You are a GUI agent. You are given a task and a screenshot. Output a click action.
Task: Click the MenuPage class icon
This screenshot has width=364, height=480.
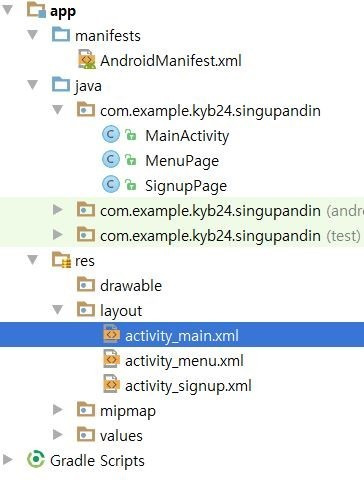pyautogui.click(x=111, y=160)
